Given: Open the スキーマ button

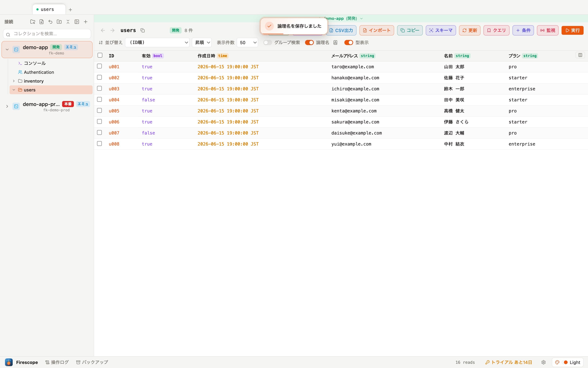Looking at the screenshot, I should click(x=441, y=30).
